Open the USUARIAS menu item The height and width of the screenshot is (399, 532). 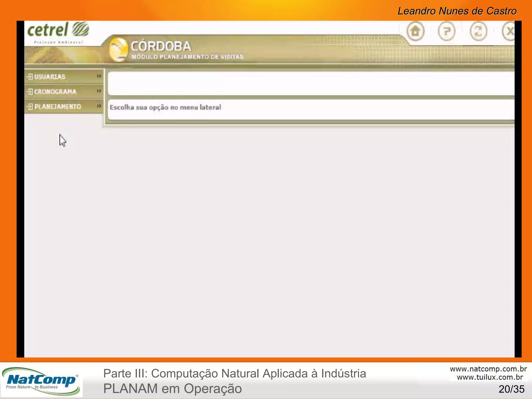pyautogui.click(x=64, y=77)
